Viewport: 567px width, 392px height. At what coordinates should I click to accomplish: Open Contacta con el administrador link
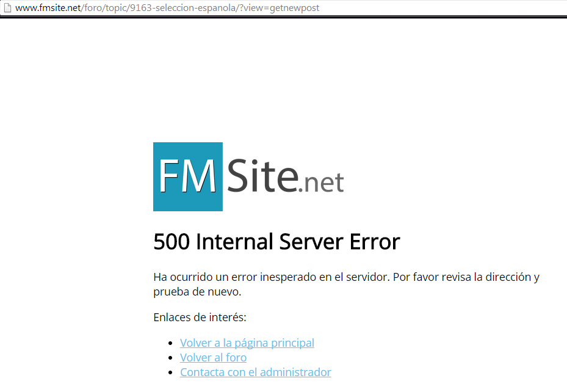point(255,372)
